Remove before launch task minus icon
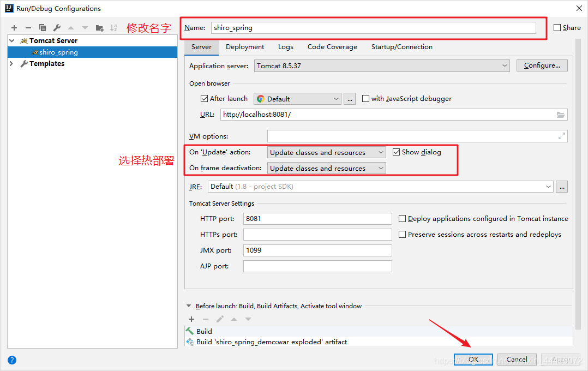The height and width of the screenshot is (371, 588). (x=206, y=319)
